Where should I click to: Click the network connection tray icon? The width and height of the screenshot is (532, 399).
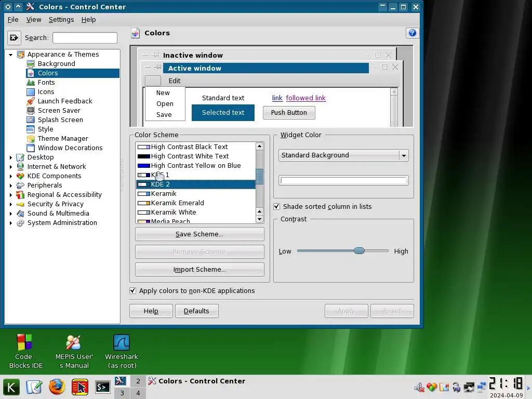(x=481, y=387)
